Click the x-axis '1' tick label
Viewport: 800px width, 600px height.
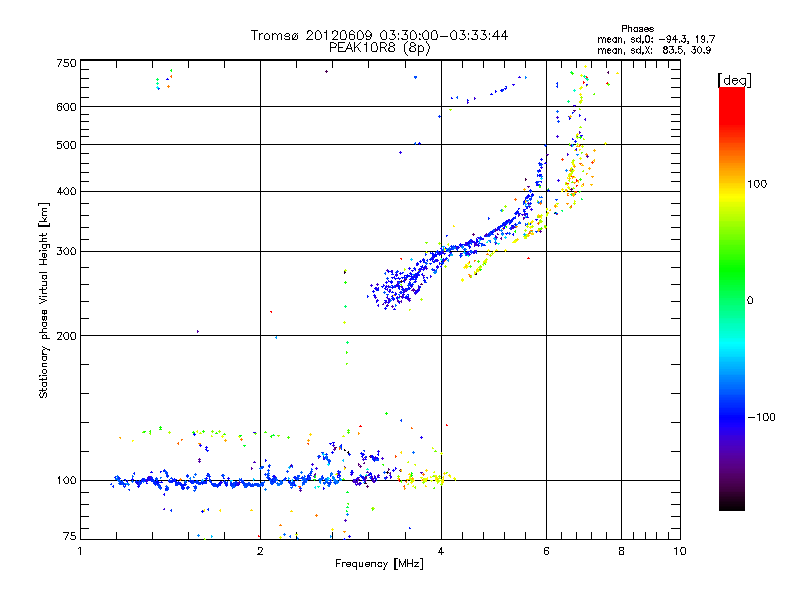[x=80, y=551]
